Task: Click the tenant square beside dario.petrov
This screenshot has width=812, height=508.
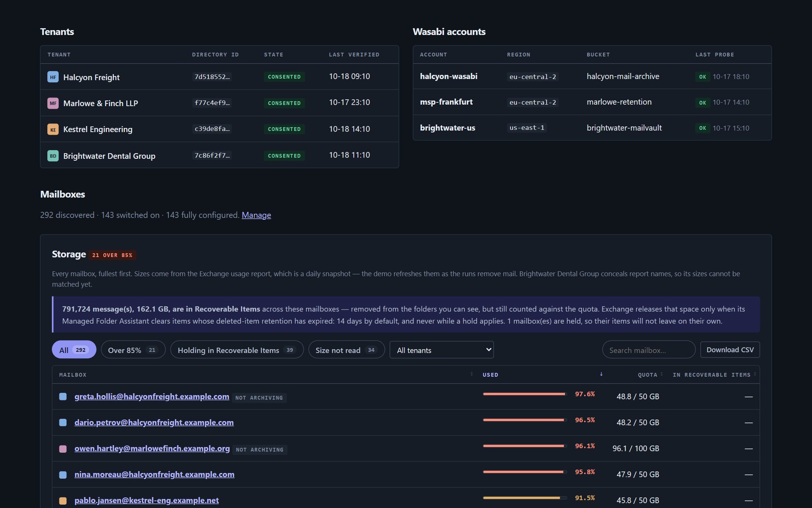Action: [63, 423]
